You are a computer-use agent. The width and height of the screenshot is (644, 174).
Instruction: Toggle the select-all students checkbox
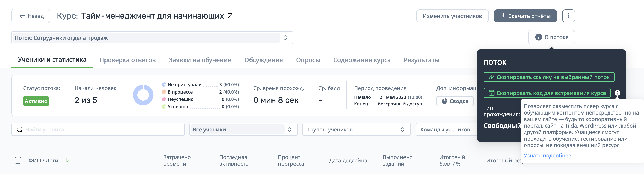[x=18, y=161]
